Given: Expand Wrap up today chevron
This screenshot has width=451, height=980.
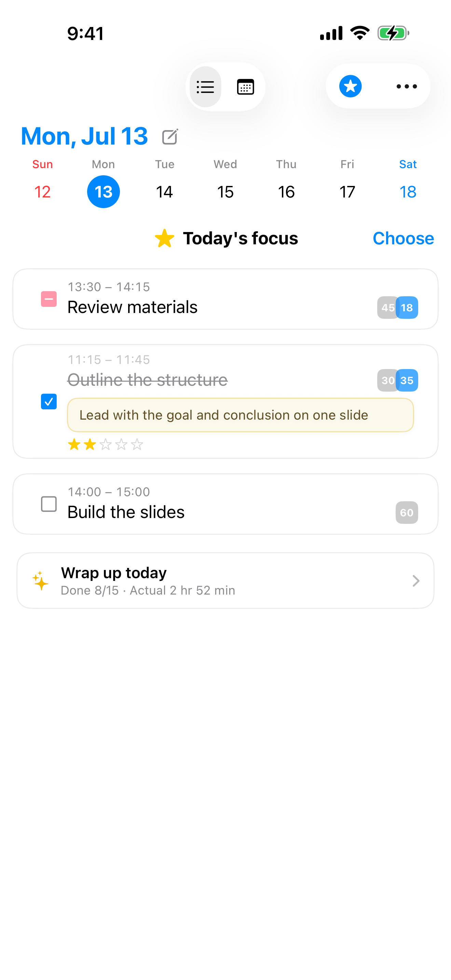Looking at the screenshot, I should click(415, 581).
